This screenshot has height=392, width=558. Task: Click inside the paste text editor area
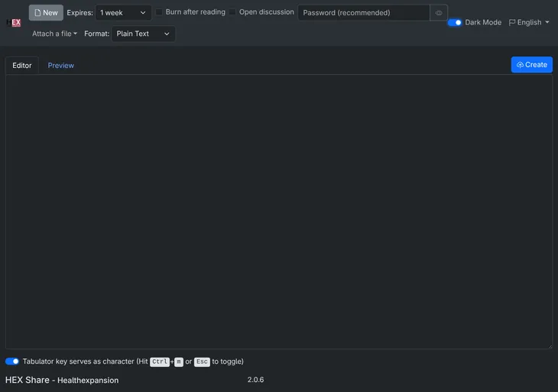pyautogui.click(x=279, y=212)
